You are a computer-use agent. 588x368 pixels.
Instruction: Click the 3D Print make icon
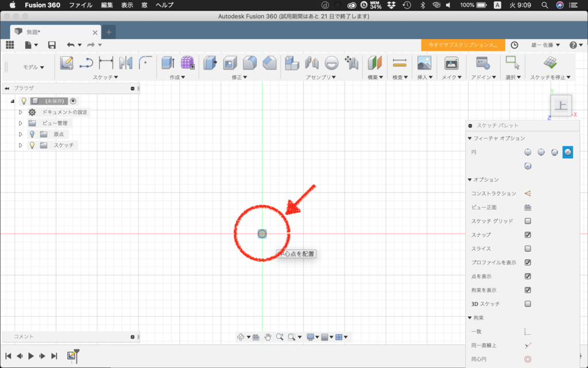451,63
